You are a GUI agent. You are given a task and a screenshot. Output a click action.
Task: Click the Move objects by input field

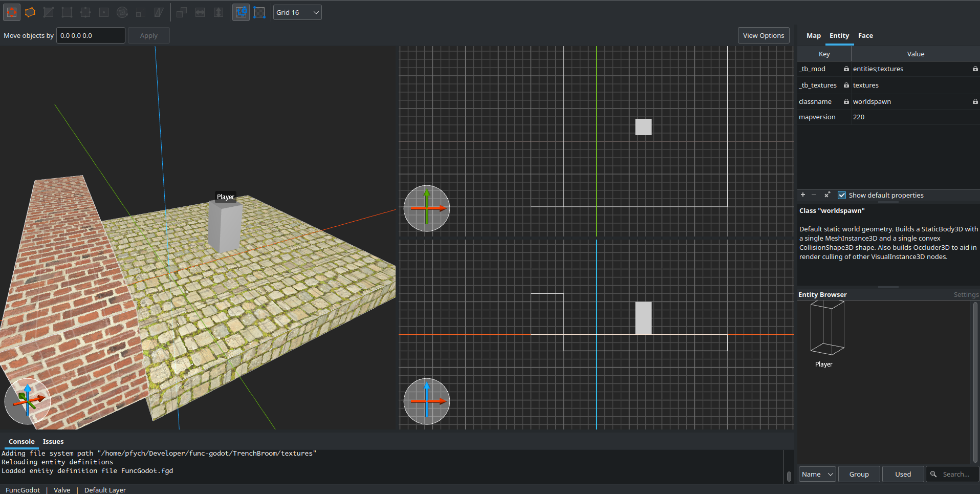point(91,35)
